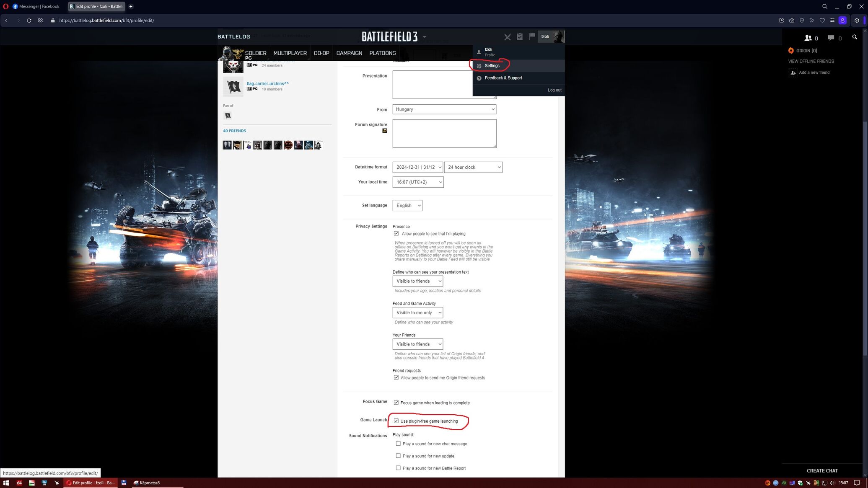This screenshot has width=868, height=488.
Task: Open the SOLDIER menu
Action: [256, 53]
